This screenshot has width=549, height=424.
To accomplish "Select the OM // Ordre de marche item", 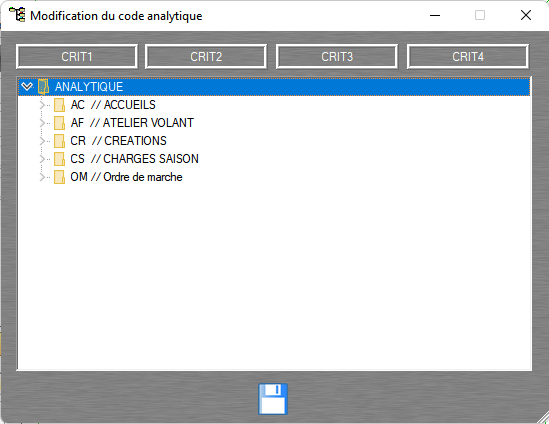I will [x=126, y=177].
